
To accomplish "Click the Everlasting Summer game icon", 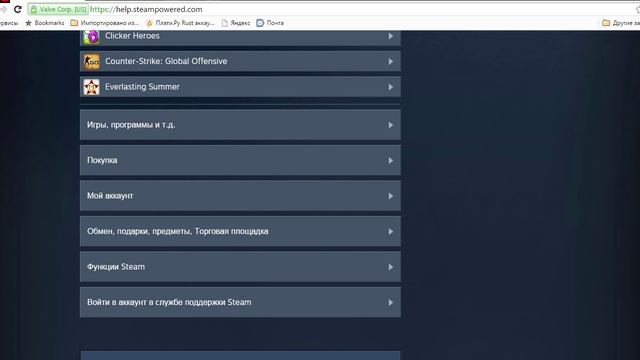I will click(91, 87).
